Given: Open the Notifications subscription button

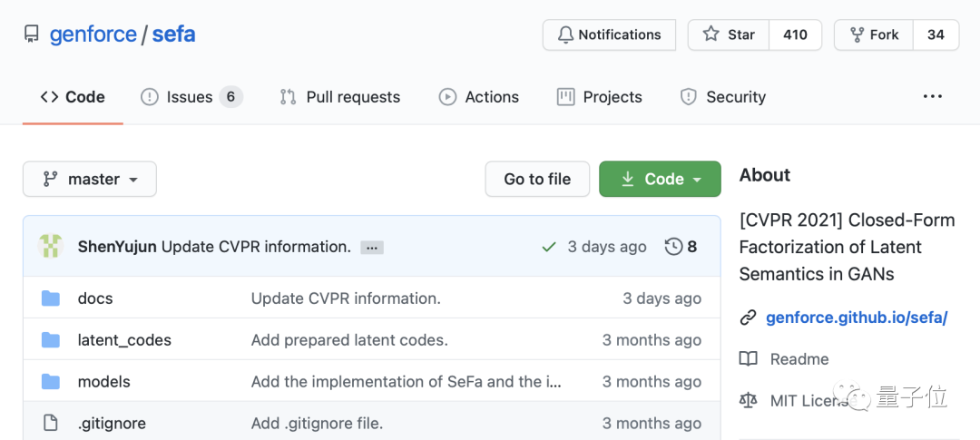Looking at the screenshot, I should (609, 34).
